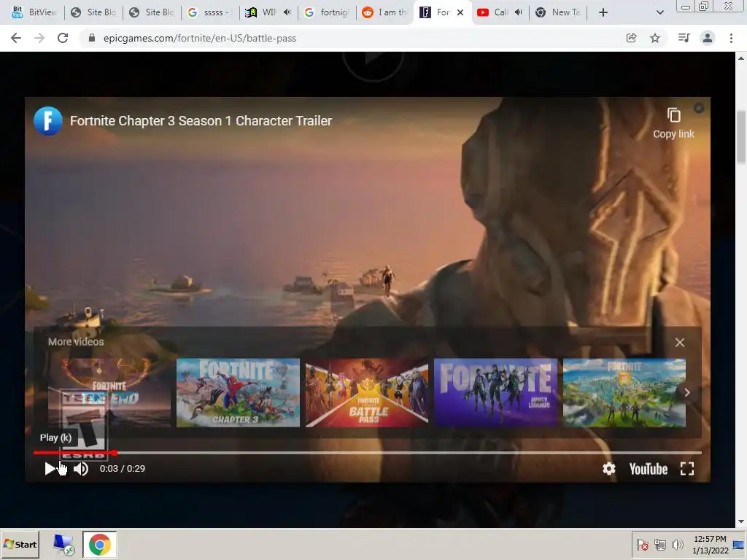The width and height of the screenshot is (747, 560).
Task: Reload the current page
Action: click(63, 38)
